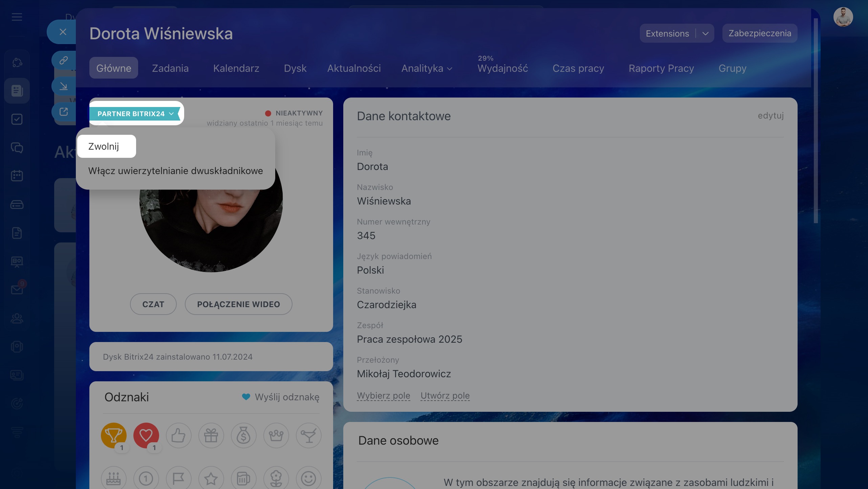Open the copy link icon button

64,60
